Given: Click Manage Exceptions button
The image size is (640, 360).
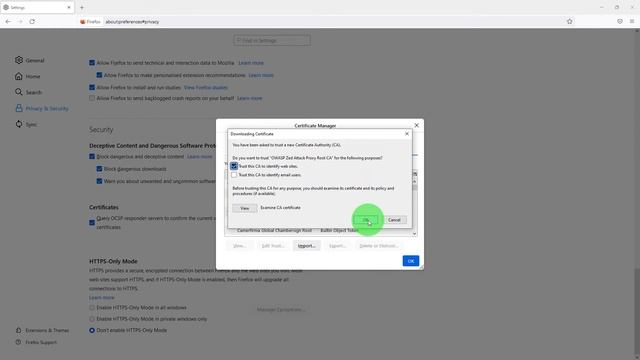Looking at the screenshot, I should [281, 310].
